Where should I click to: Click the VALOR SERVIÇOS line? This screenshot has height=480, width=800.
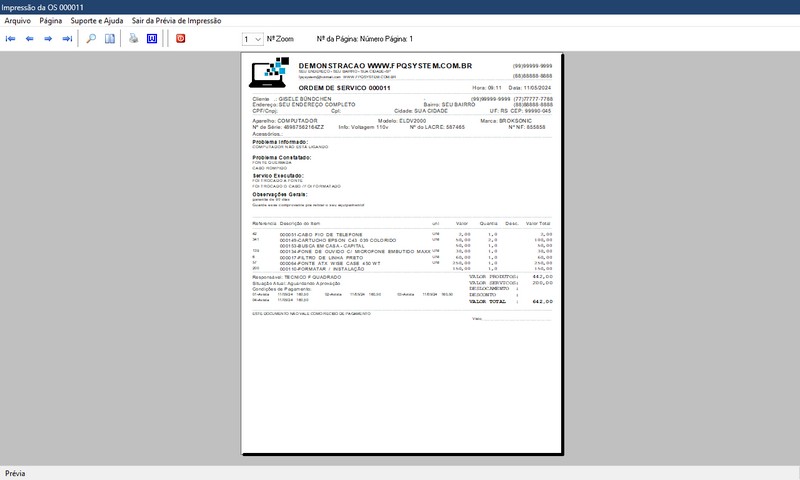[511, 283]
